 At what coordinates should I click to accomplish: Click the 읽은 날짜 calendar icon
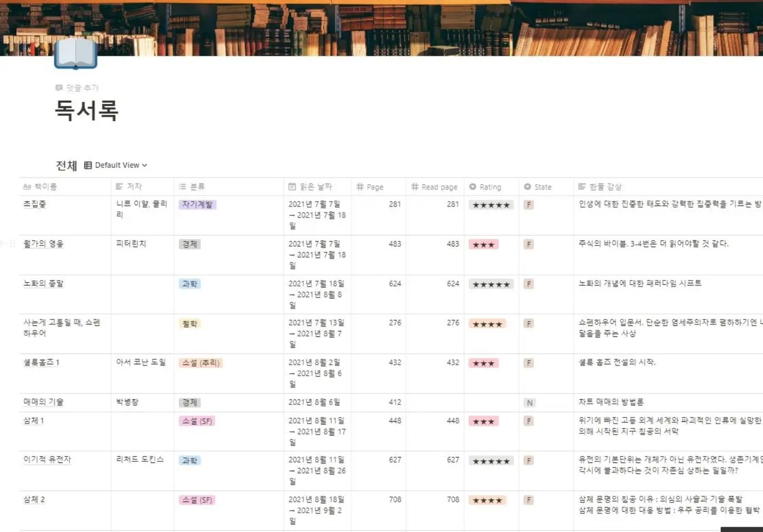coord(292,187)
